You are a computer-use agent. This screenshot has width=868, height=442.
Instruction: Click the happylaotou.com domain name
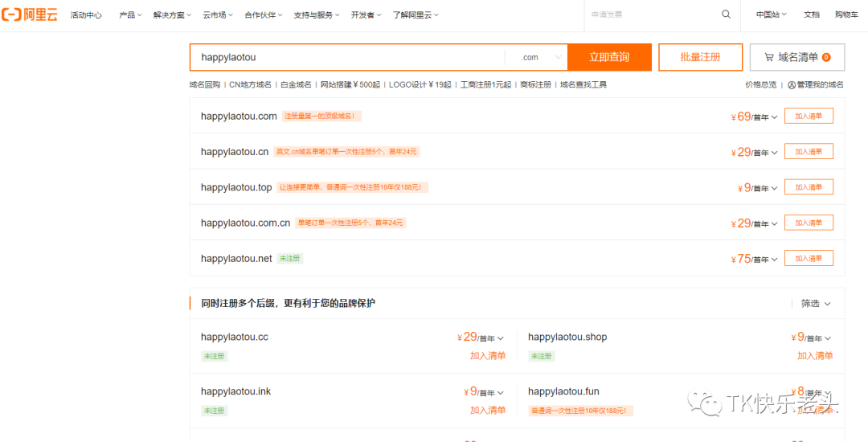click(239, 117)
